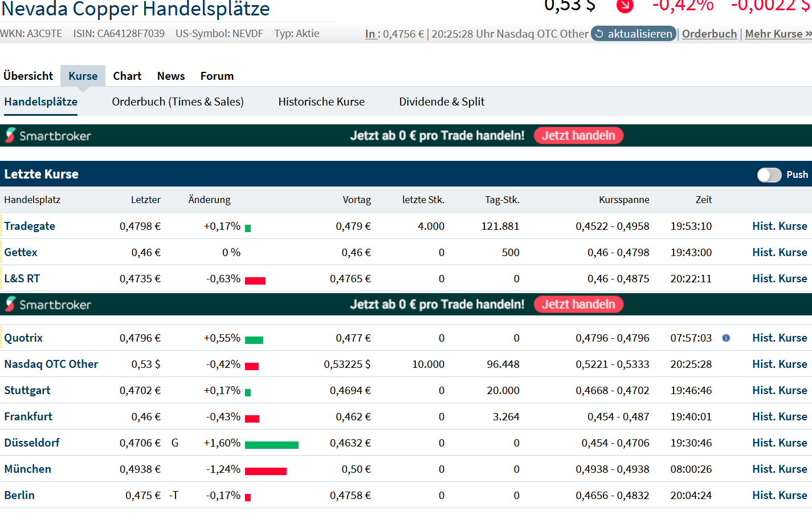Sort by the Änderung column header
This screenshot has height=523, width=812.
coord(209,200)
